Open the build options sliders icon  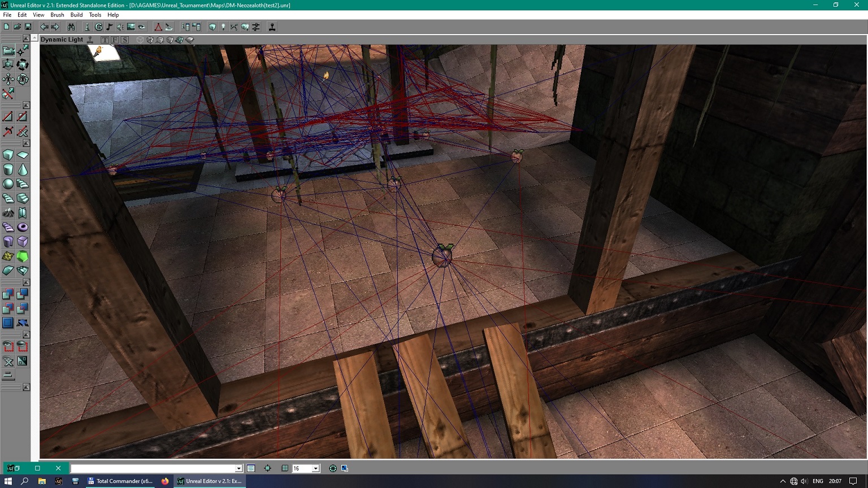click(256, 27)
